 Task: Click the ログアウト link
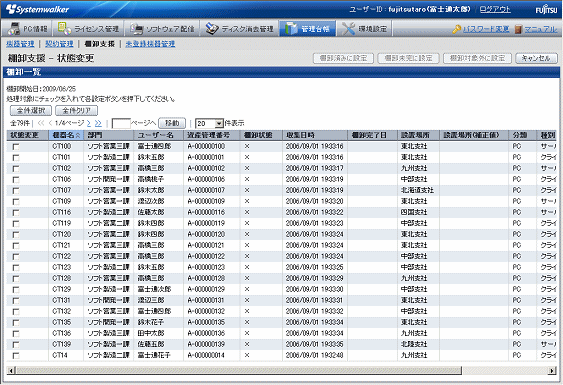tap(495, 9)
